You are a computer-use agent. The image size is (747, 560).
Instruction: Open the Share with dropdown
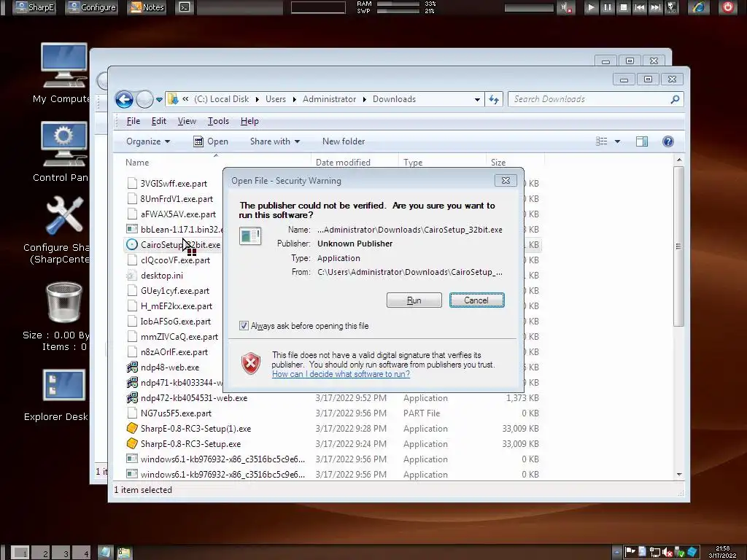tap(275, 141)
